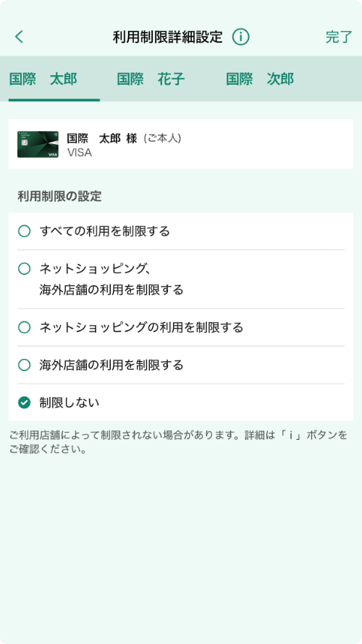Tap the 国際 太郎 様 cardholder name
The height and width of the screenshot is (644, 362).
pyautogui.click(x=102, y=138)
